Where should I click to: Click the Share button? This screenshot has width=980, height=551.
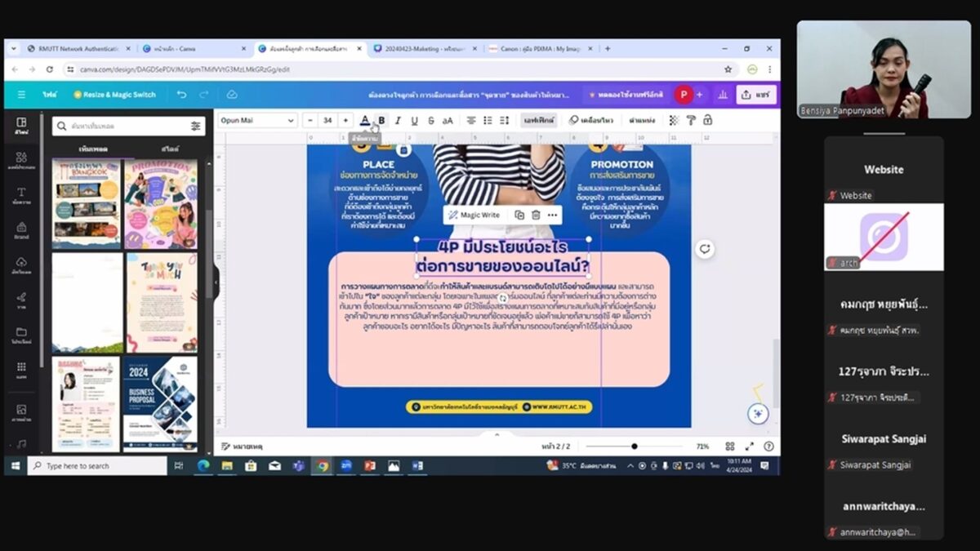[755, 95]
